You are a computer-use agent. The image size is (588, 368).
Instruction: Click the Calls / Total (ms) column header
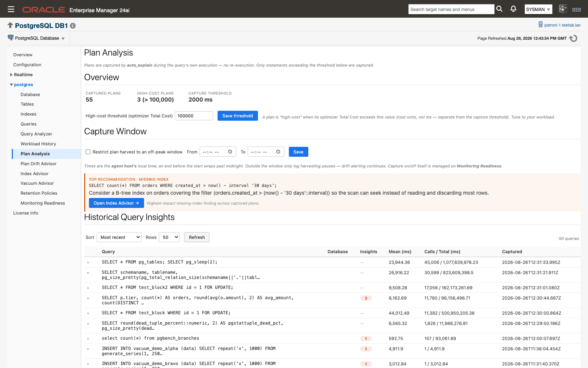(x=442, y=252)
